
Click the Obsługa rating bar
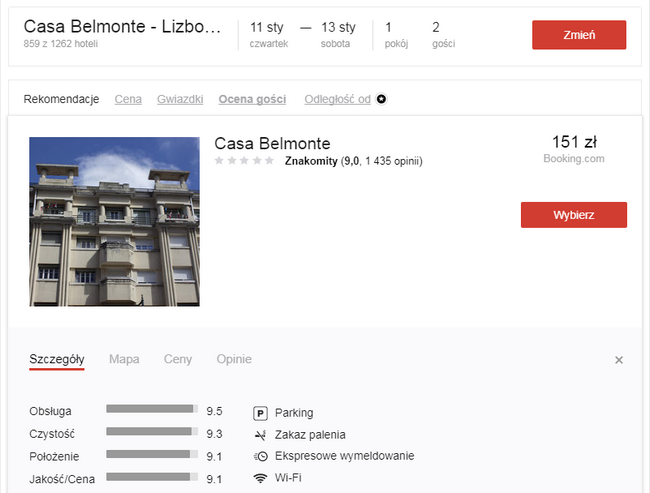152,409
